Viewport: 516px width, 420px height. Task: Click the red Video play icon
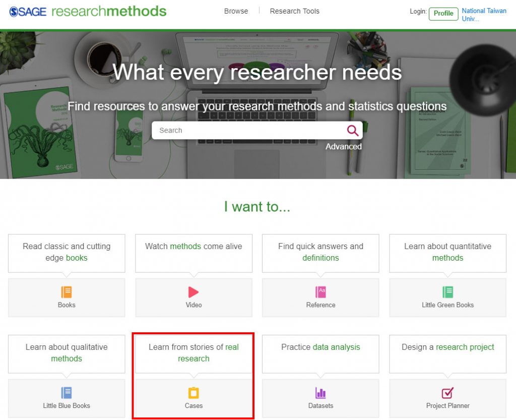click(x=193, y=292)
